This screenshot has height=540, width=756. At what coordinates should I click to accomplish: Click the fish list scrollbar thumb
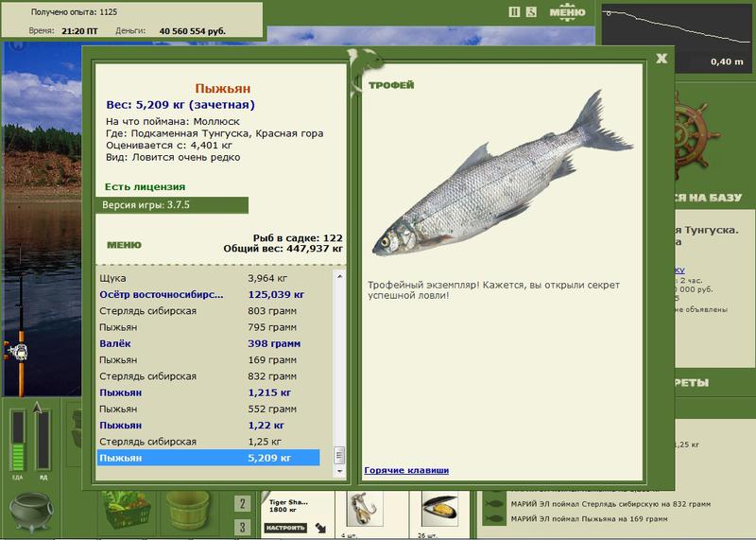(339, 455)
